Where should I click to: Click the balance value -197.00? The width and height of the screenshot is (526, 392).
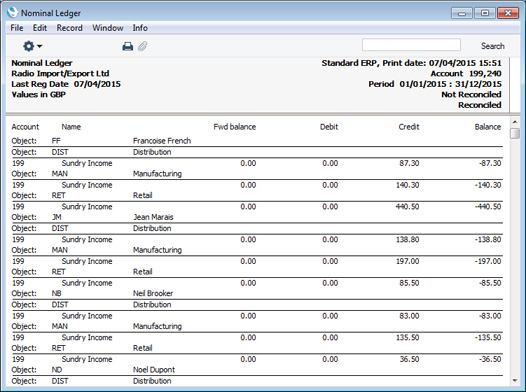pos(488,261)
